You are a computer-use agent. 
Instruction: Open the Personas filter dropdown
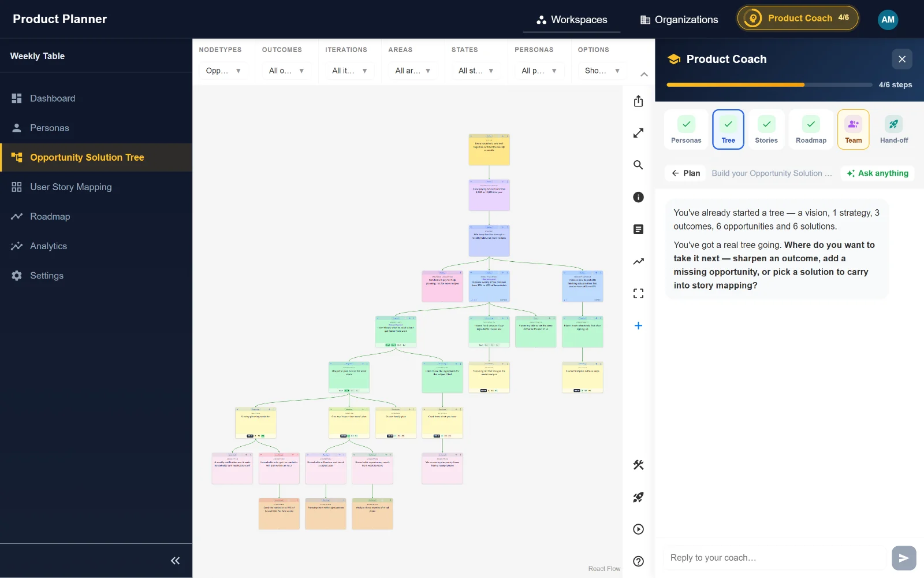[x=539, y=71]
